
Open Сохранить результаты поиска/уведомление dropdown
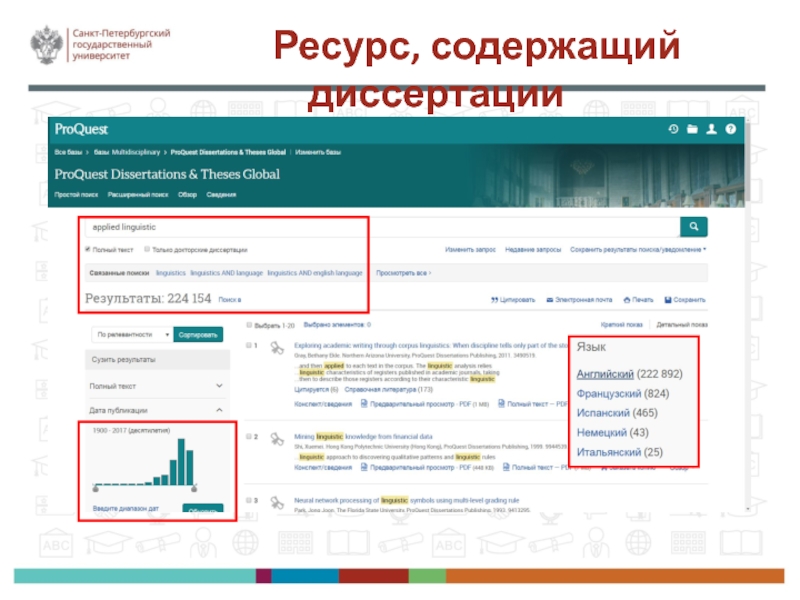tap(638, 249)
